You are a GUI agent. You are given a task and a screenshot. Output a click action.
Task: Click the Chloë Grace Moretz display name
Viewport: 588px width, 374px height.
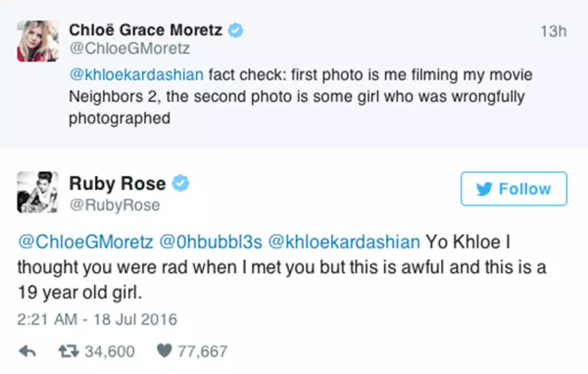click(146, 30)
